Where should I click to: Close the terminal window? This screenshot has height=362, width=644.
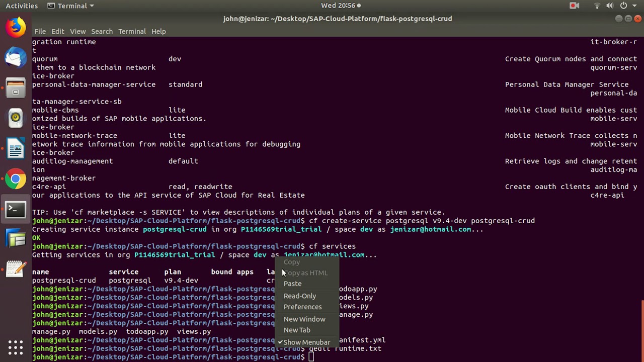[x=637, y=19]
